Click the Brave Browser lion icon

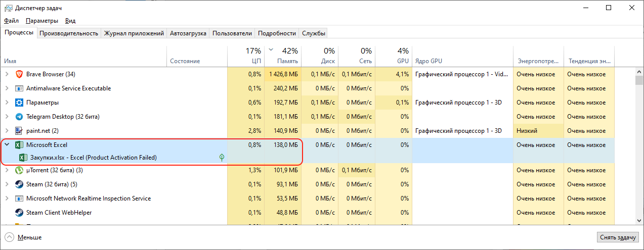point(19,74)
